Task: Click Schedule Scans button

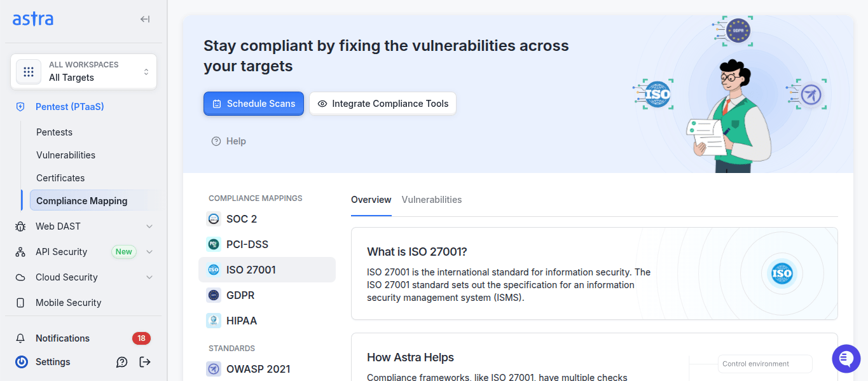Action: 254,104
